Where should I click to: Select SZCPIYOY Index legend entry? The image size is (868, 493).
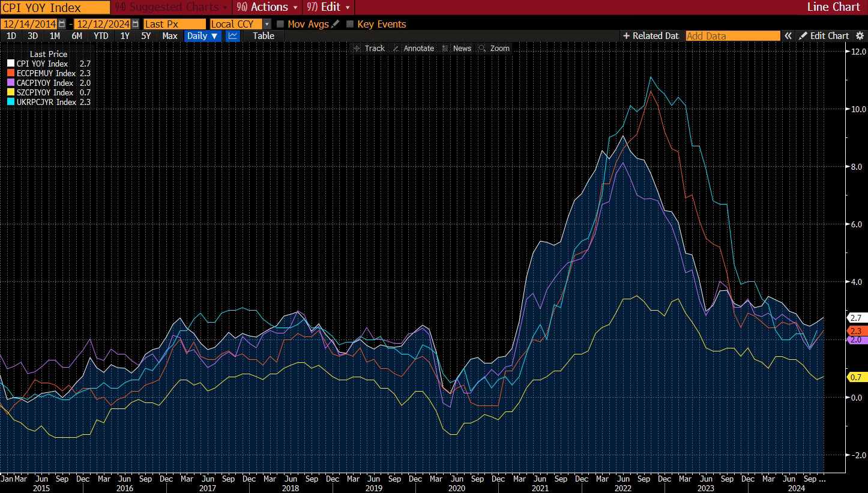click(49, 92)
